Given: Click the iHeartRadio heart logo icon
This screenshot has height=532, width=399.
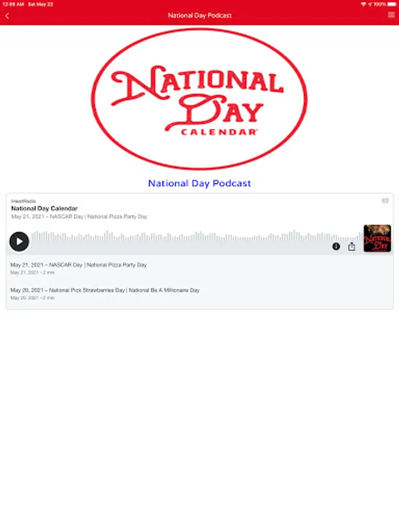Looking at the screenshot, I should click(385, 201).
